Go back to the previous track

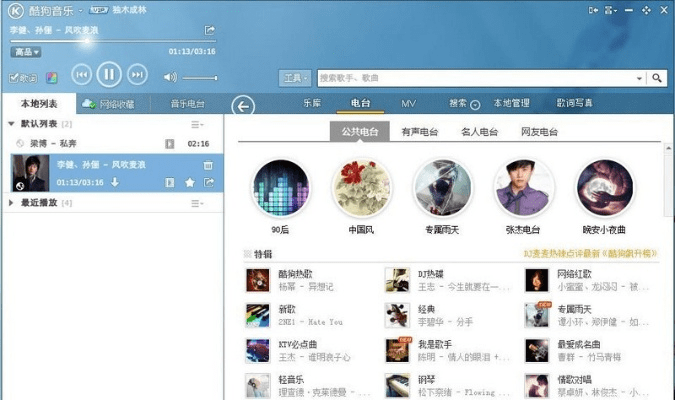(82, 74)
